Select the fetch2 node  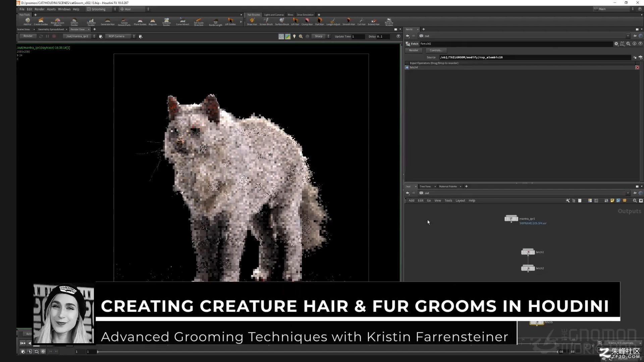point(528,268)
